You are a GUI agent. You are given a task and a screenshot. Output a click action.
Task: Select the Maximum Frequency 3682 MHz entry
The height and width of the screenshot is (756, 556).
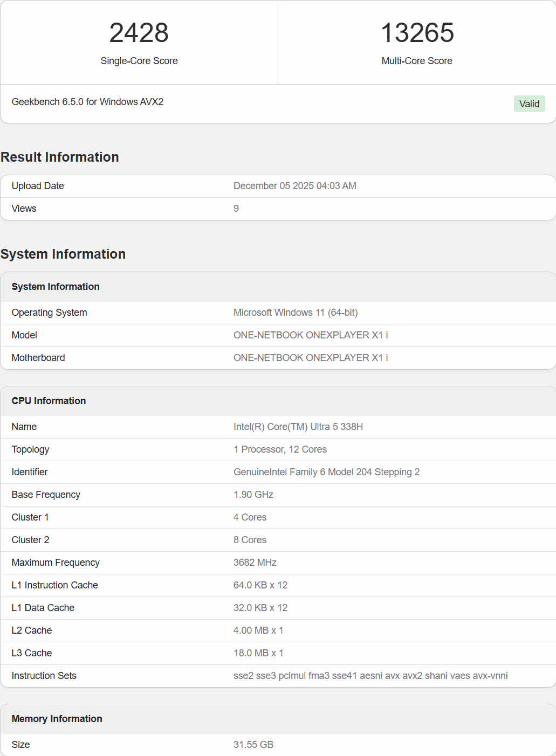255,563
